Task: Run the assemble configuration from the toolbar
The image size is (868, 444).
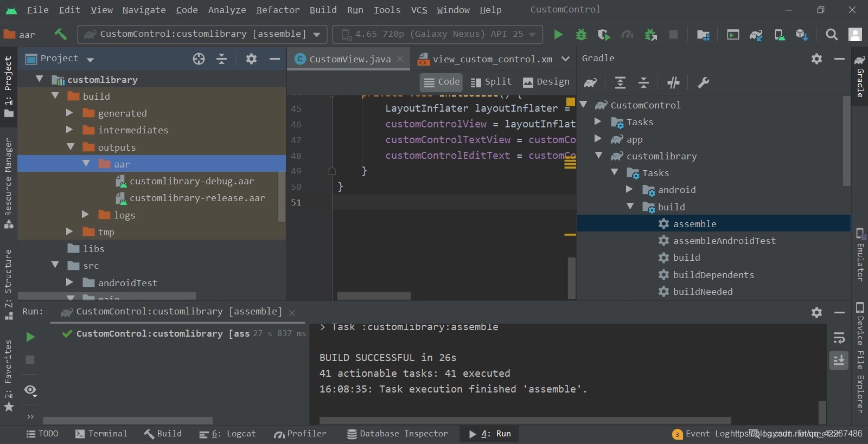Action: click(558, 35)
